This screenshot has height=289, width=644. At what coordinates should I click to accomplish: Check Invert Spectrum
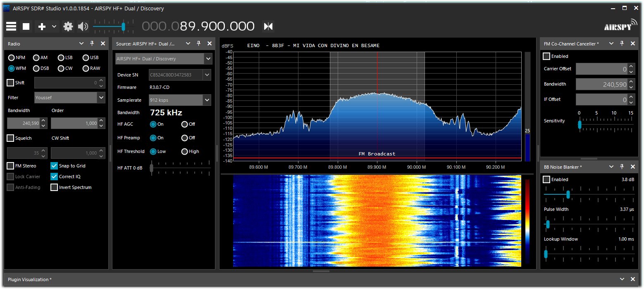tap(54, 187)
